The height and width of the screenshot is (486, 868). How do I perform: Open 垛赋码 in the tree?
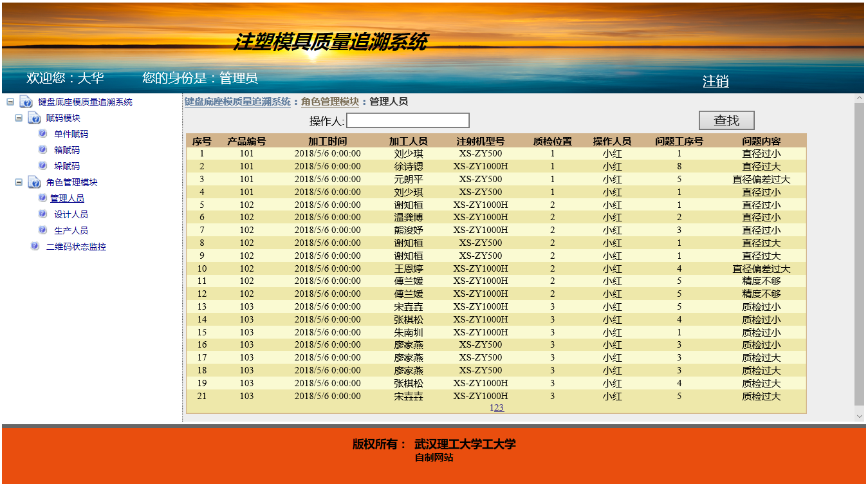[x=67, y=166]
